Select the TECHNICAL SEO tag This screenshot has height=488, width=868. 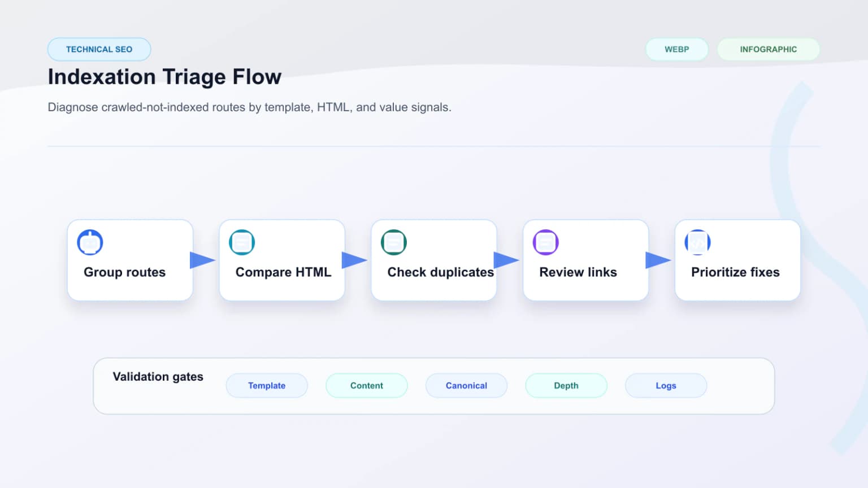pos(99,49)
